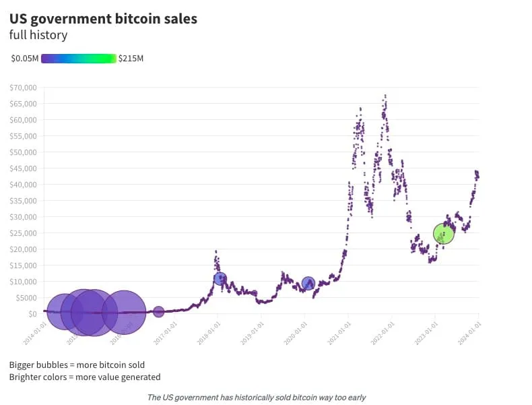The width and height of the screenshot is (532, 405).
Task: Click the 'US government bitcoin sales' title
Action: pyautogui.click(x=103, y=19)
